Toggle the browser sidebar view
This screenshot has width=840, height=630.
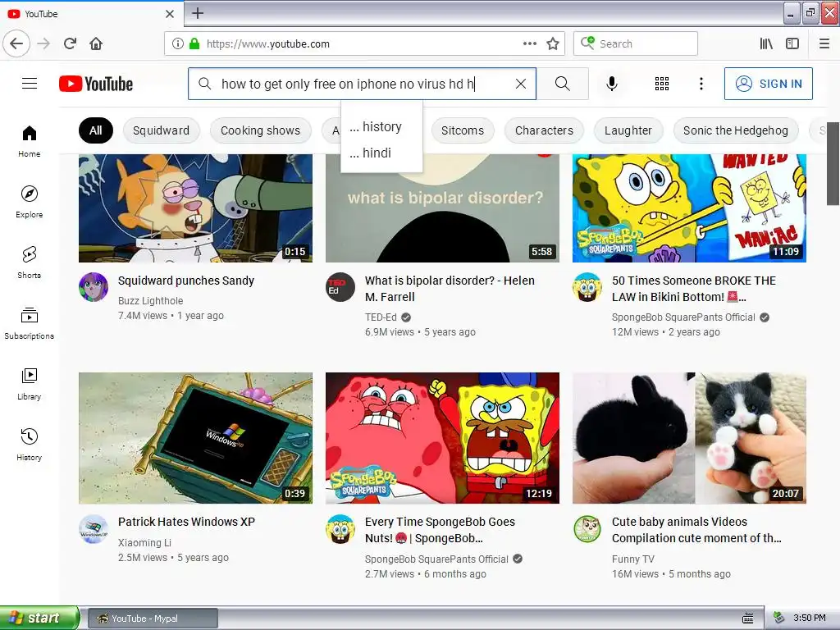point(792,44)
